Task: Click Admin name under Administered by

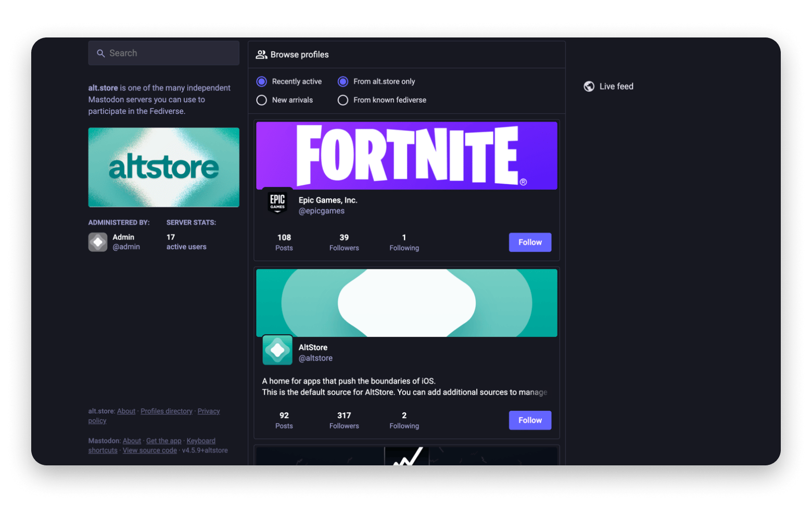Action: point(123,237)
